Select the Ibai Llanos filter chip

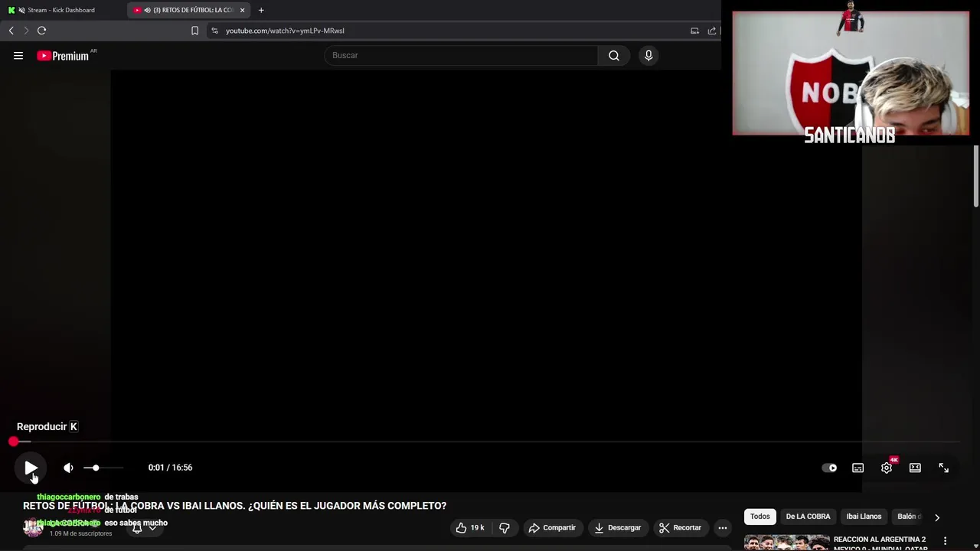coord(864,517)
